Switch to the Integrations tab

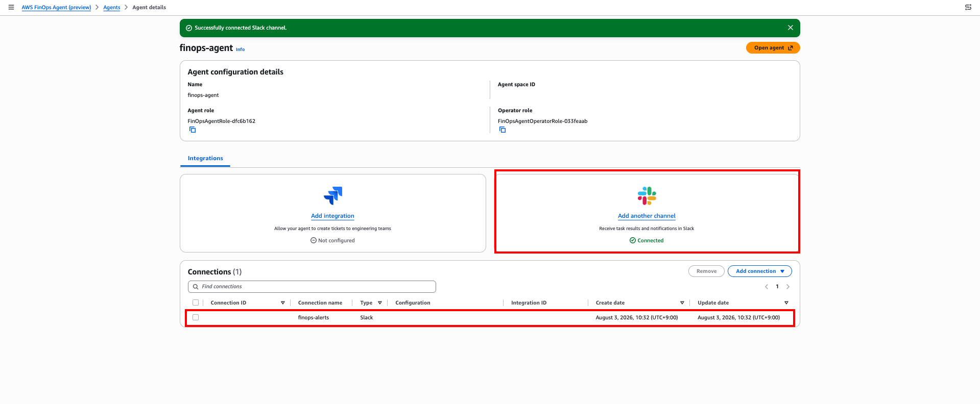[x=205, y=159]
